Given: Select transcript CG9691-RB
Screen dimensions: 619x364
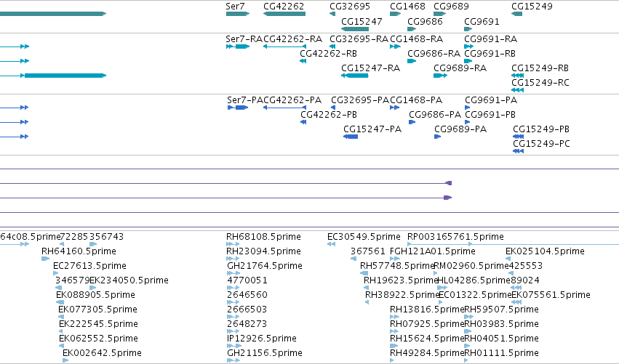Looking at the screenshot, I should [x=490, y=54].
